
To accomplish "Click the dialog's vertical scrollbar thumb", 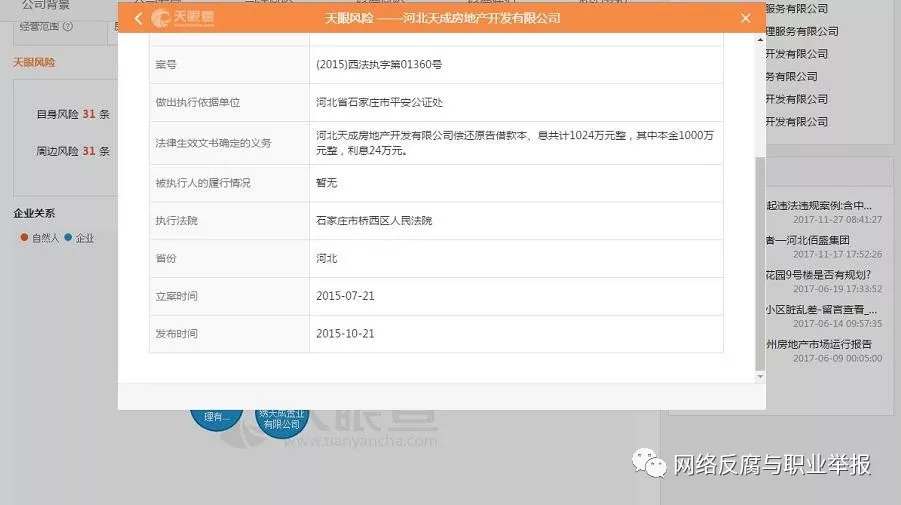I will pyautogui.click(x=760, y=263).
